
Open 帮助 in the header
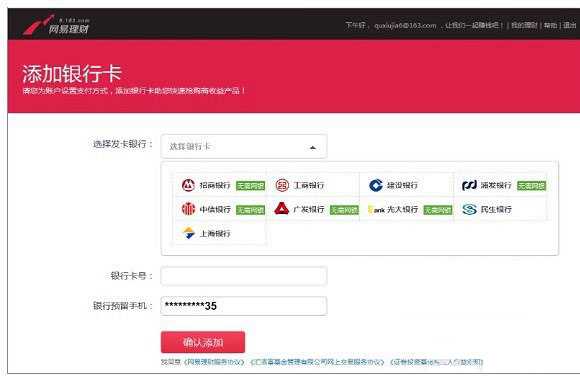(x=550, y=25)
